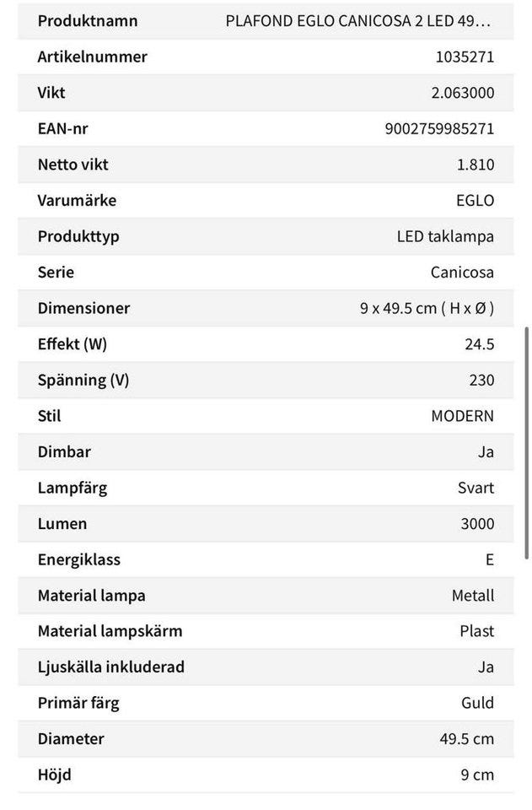
Task: Click the Stil value MODERN
Action: (462, 416)
